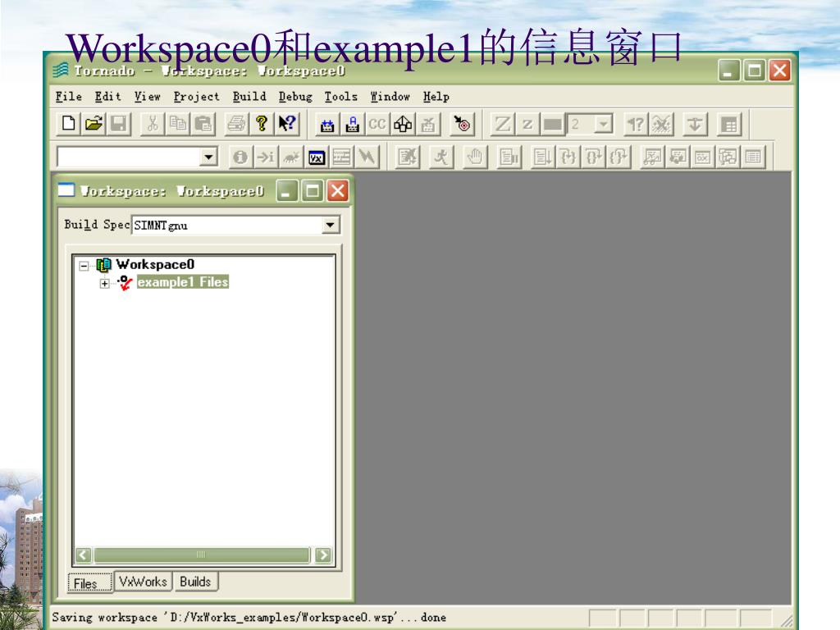Image resolution: width=840 pixels, height=630 pixels.
Task: Click the download arrow bar icon
Action: [695, 125]
